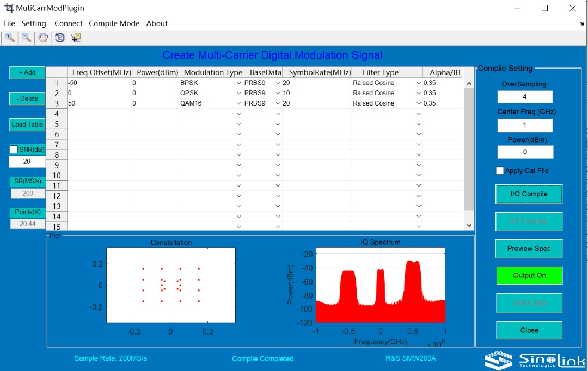
Task: Enable the Apply Cal File checkbox
Action: [x=499, y=170]
